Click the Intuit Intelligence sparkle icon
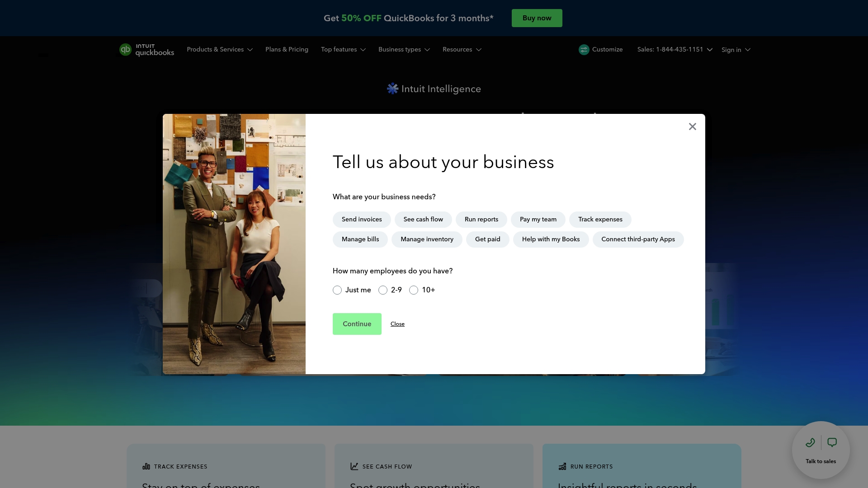Image resolution: width=868 pixels, height=488 pixels. (392, 89)
